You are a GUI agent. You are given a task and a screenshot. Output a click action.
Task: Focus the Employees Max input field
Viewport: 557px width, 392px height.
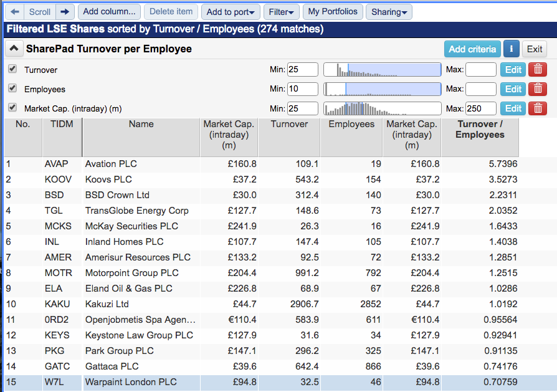point(481,89)
